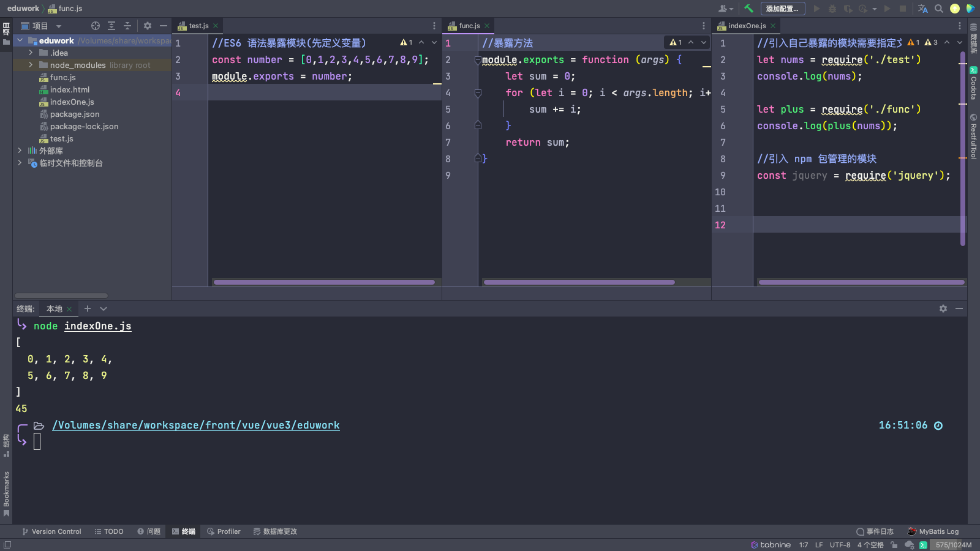This screenshot has height=551, width=980.
Task: Open the translate tool in the toolbar
Action: (923, 9)
